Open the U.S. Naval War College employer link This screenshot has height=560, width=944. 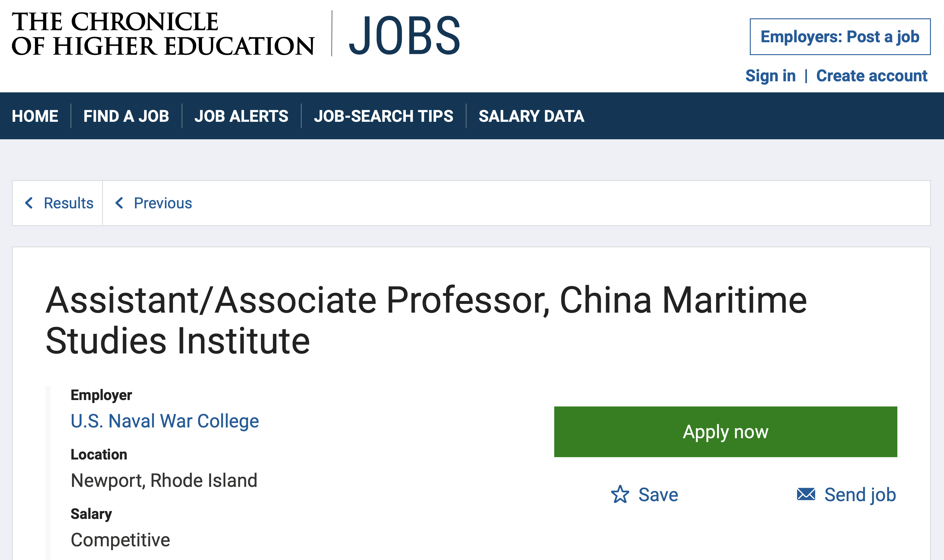(x=165, y=421)
